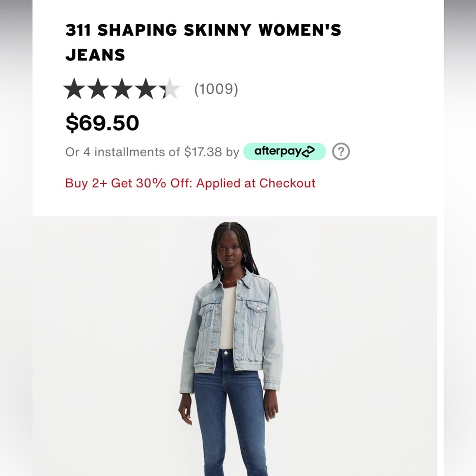Image resolution: width=476 pixels, height=476 pixels.
Task: Select the $69.50 price text
Action: (x=101, y=122)
